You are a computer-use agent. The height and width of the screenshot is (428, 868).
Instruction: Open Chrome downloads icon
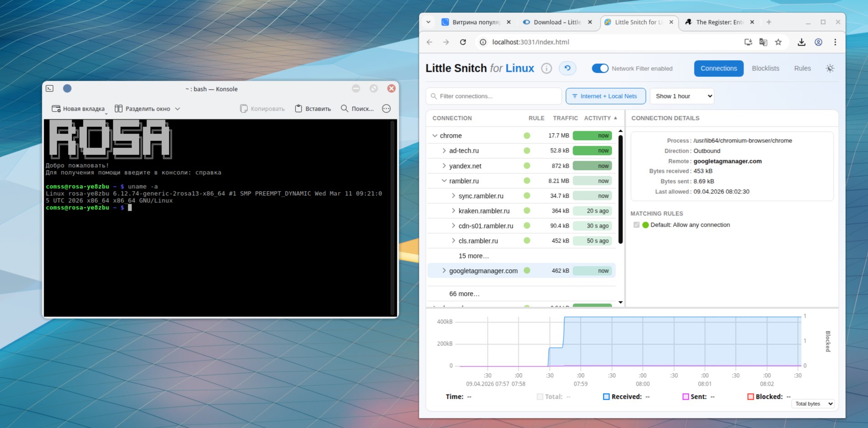(x=802, y=42)
